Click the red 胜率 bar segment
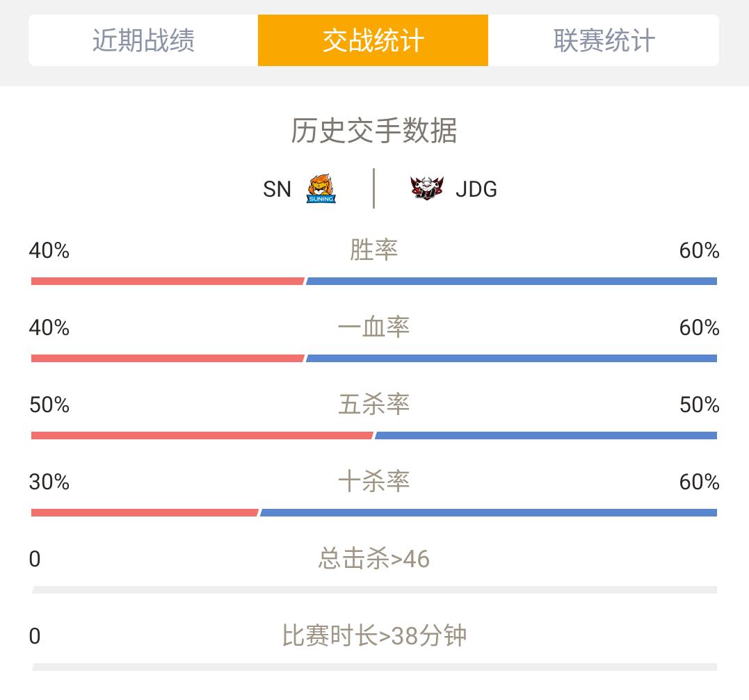 (168, 282)
